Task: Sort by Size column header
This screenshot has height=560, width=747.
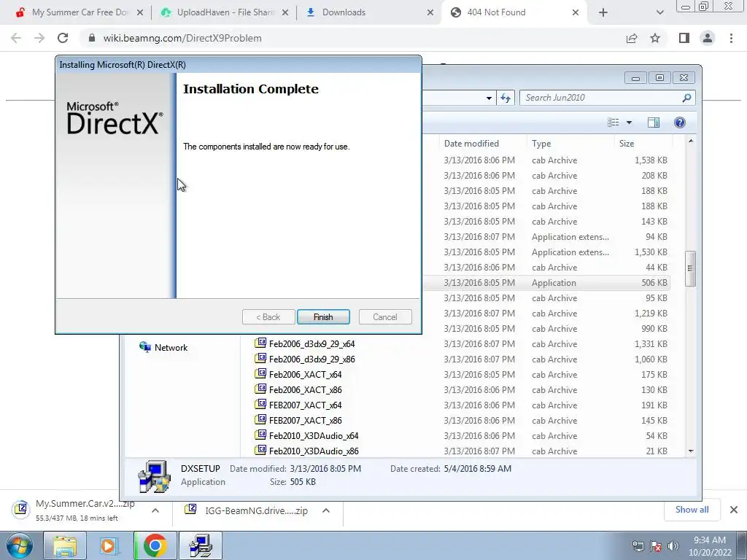Action: pos(643,144)
